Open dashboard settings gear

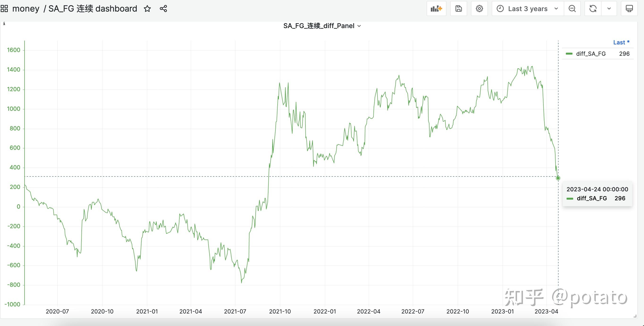(479, 9)
